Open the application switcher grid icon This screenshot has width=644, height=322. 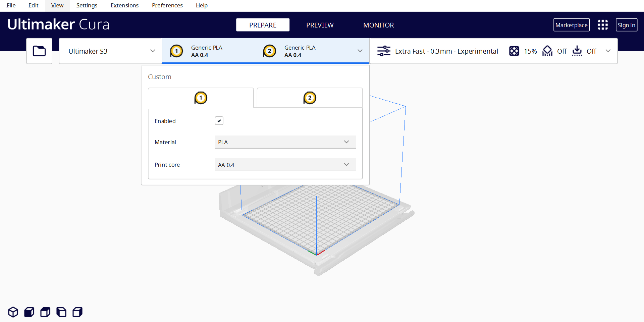[x=602, y=25]
